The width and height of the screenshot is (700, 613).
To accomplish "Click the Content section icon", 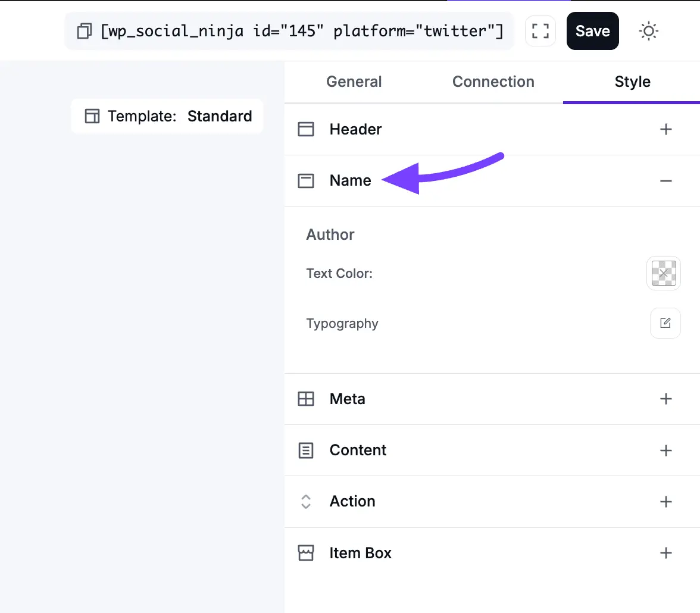I will point(306,451).
